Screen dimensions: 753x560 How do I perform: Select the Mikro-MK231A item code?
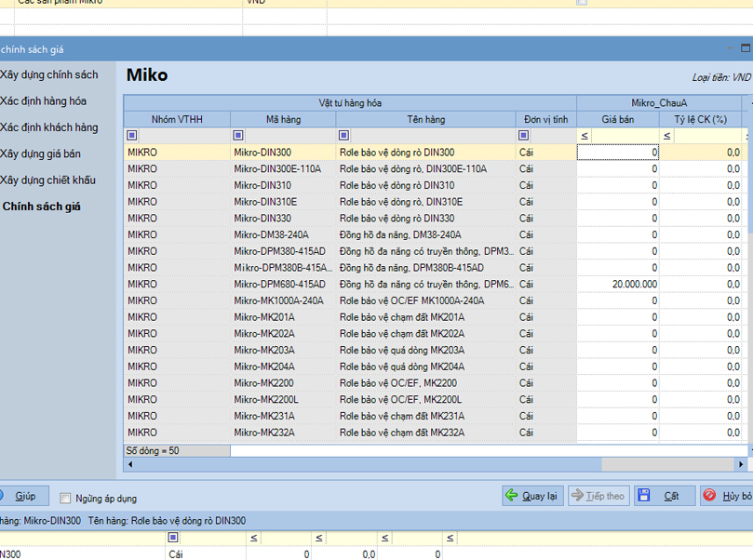264,416
